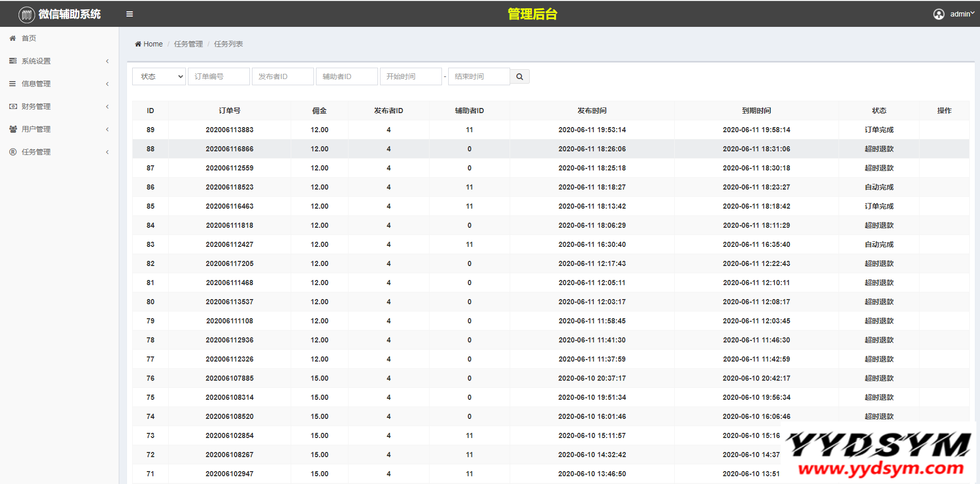The height and width of the screenshot is (484, 980).
Task: Click the 信息管理 list icon
Action: [x=13, y=84]
